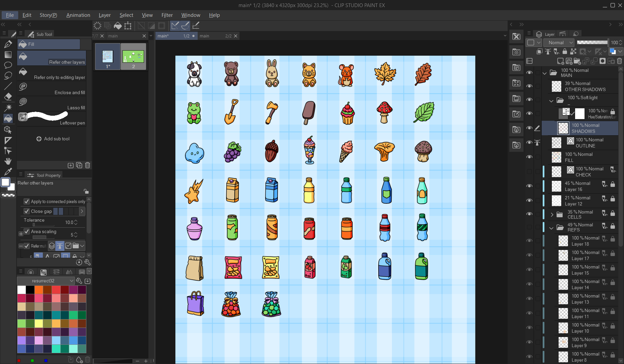The width and height of the screenshot is (624, 364).
Task: Open the resurrect32 color set dropdown
Action: tap(46, 281)
